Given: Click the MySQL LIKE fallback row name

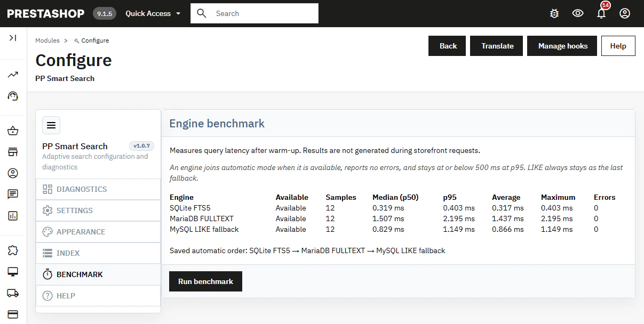Looking at the screenshot, I should 204,229.
